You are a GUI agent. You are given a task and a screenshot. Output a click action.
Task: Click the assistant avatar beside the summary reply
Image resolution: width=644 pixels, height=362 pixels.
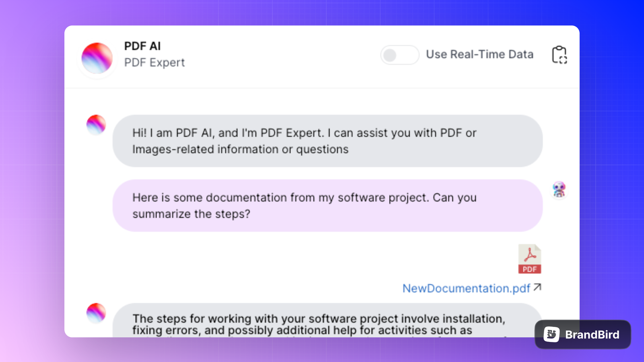[x=96, y=313]
